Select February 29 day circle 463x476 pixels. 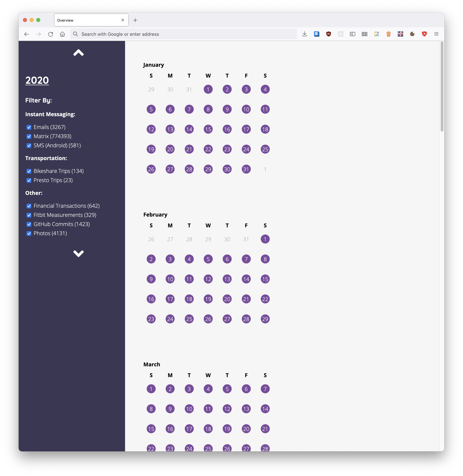(x=265, y=319)
